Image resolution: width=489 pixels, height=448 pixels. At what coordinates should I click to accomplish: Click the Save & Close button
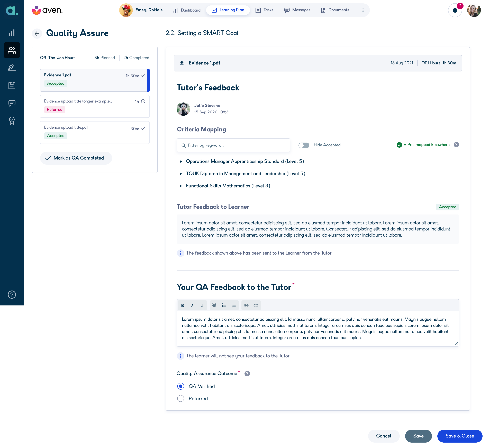460,436
